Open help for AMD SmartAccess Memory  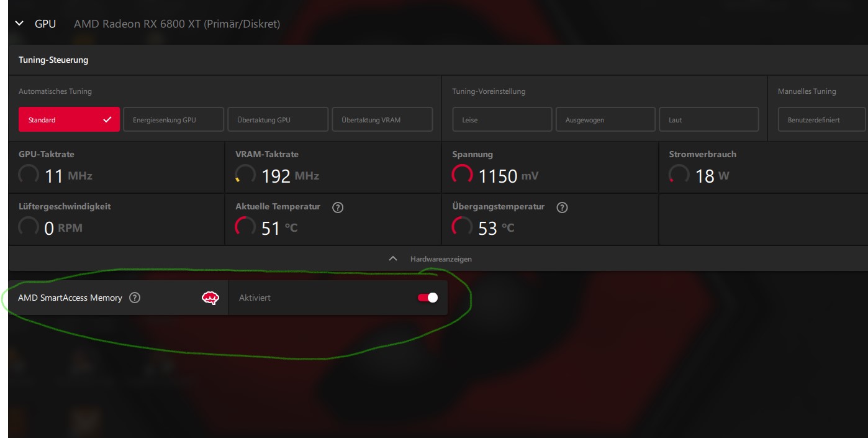coord(135,298)
